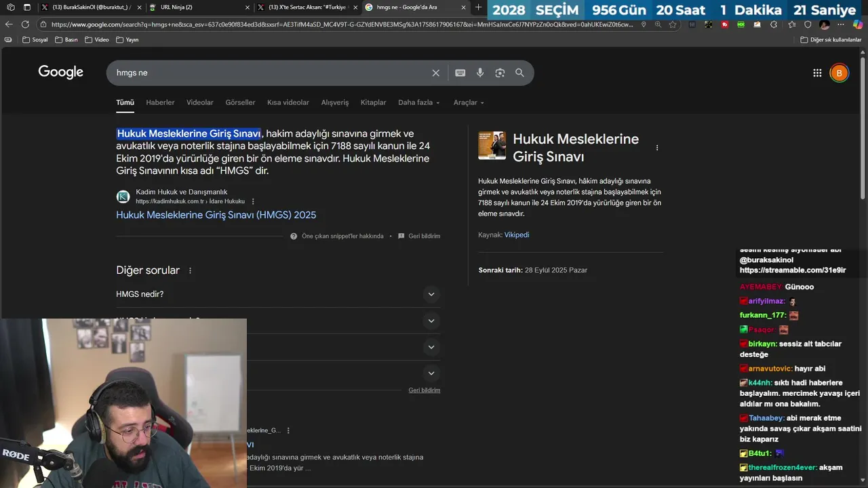Image resolution: width=868 pixels, height=488 pixels.
Task: Open the 'Daha fazla' dropdown
Action: click(x=419, y=102)
